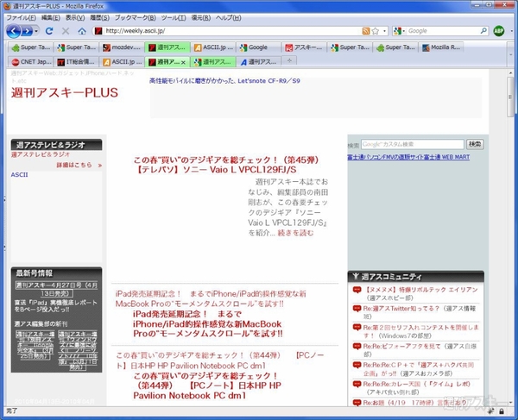Click the 検索 button
This screenshot has width=518, height=420.
[x=475, y=144]
